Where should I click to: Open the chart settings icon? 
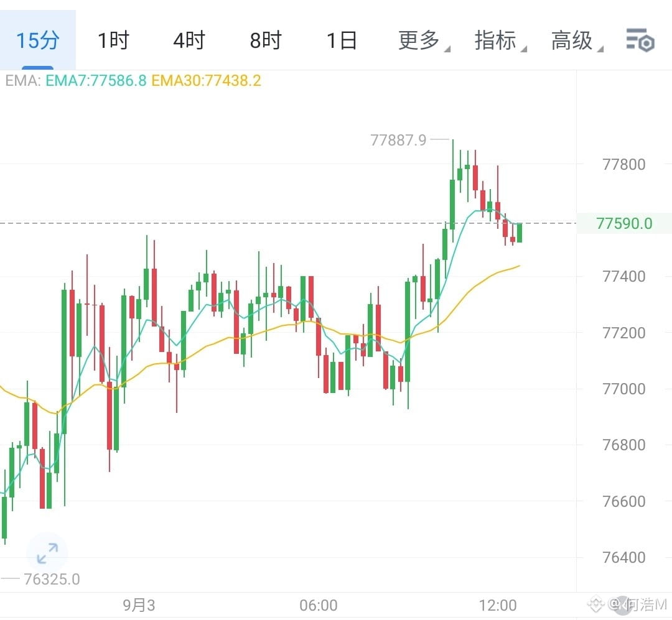640,40
